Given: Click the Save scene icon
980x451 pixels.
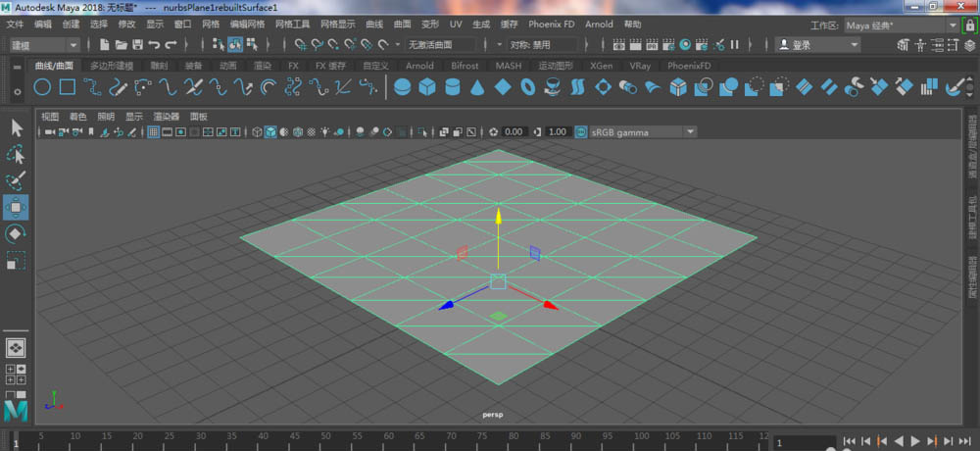Looking at the screenshot, I should 138,44.
